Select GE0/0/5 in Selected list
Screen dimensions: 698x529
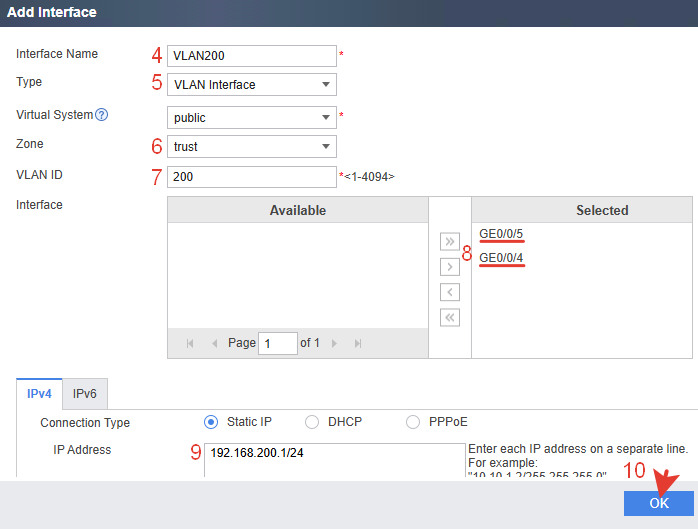[501, 234]
